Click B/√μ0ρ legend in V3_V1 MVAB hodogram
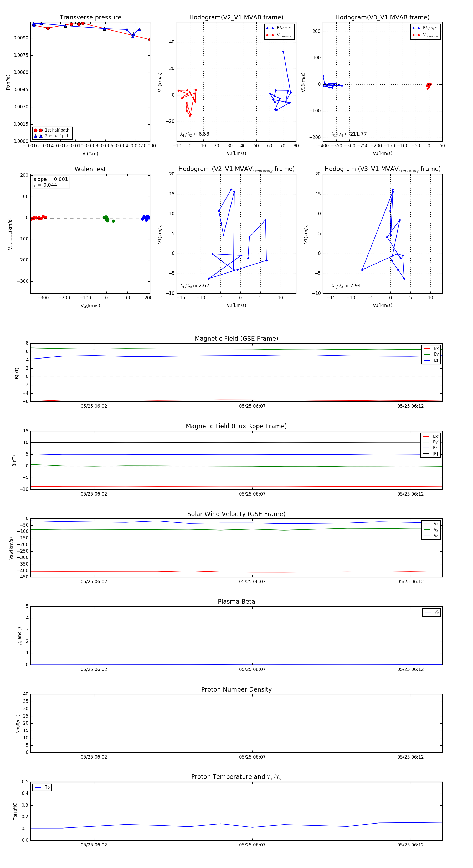473x868 pixels. (x=425, y=28)
